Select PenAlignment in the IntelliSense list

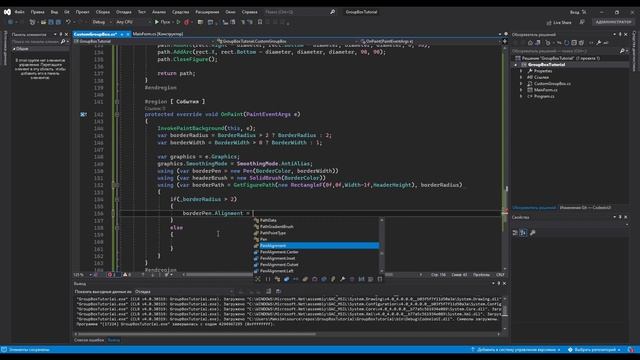tap(319, 246)
